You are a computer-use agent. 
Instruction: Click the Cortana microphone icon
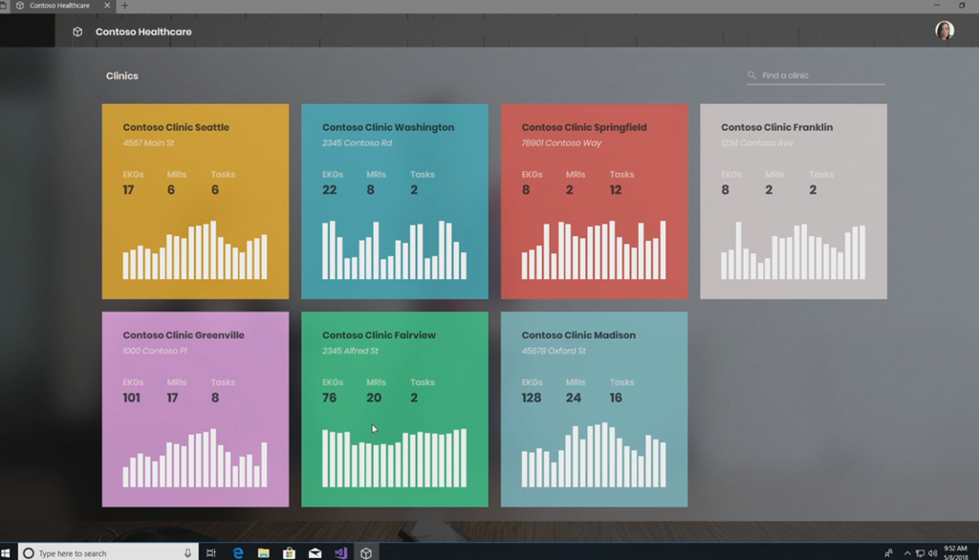tap(187, 553)
